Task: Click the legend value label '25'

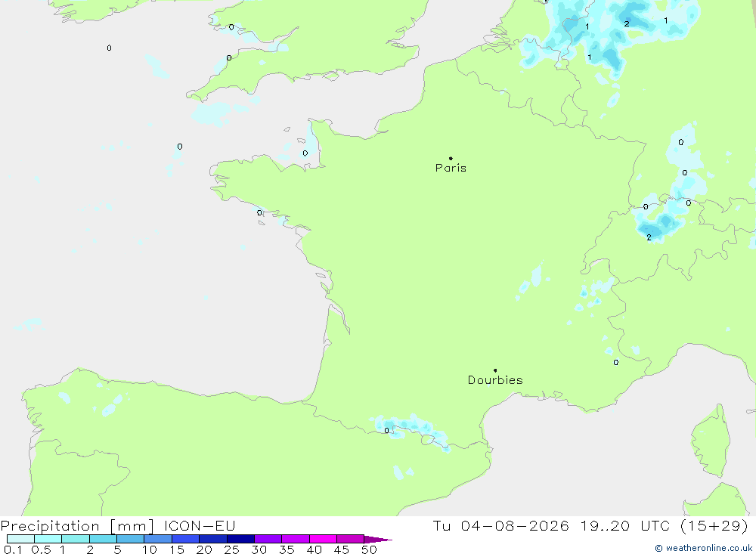Action: [x=231, y=549]
